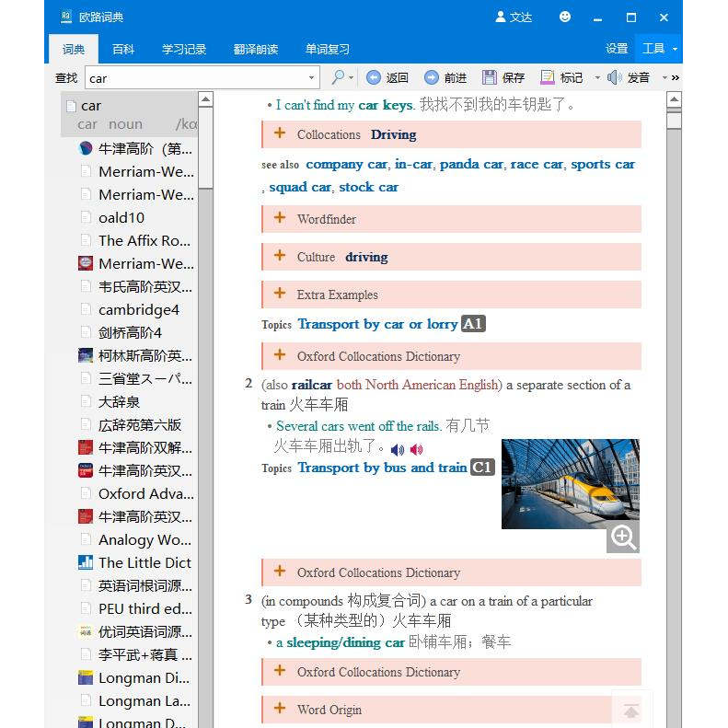728x728 pixels.
Task: Play the red speaker audio icon
Action: (x=417, y=449)
